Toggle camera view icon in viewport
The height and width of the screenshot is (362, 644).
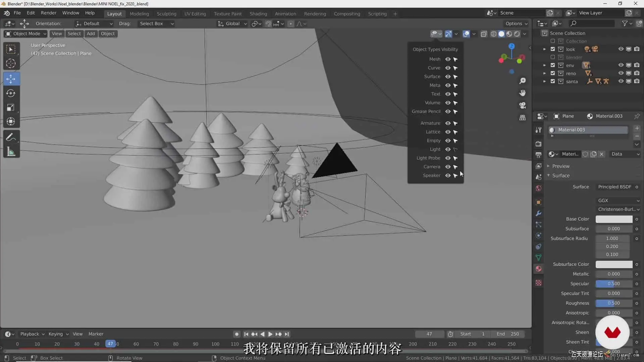point(522,105)
